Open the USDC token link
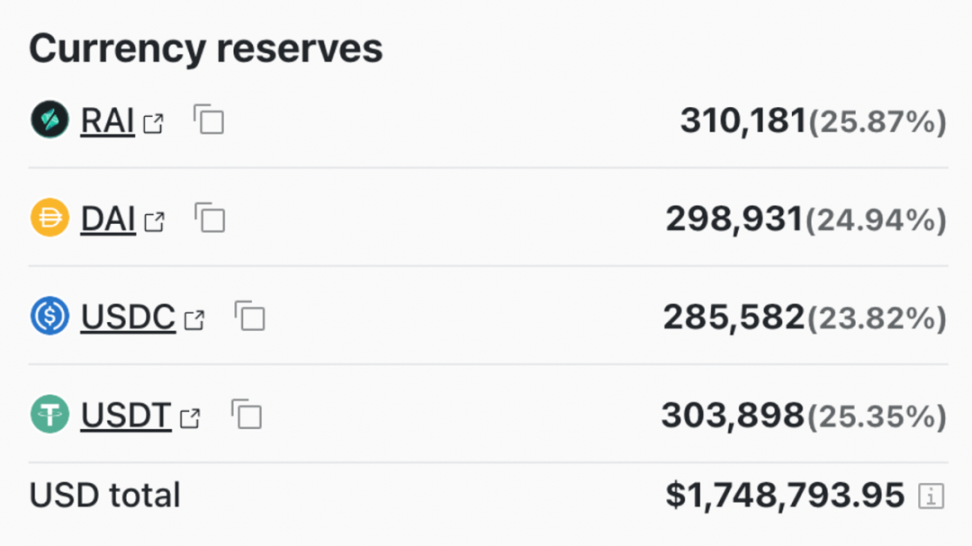 click(x=128, y=317)
